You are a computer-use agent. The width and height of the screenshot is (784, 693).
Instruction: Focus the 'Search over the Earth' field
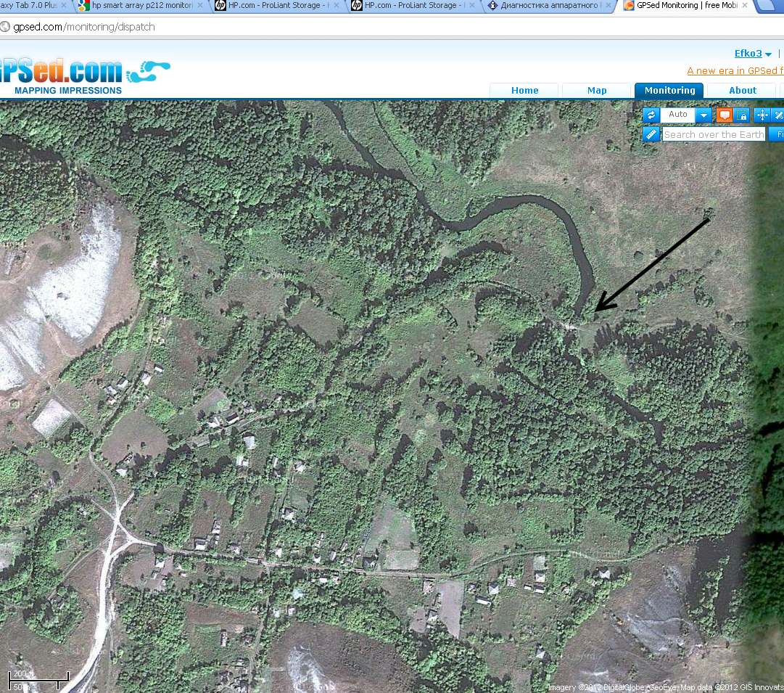click(714, 134)
